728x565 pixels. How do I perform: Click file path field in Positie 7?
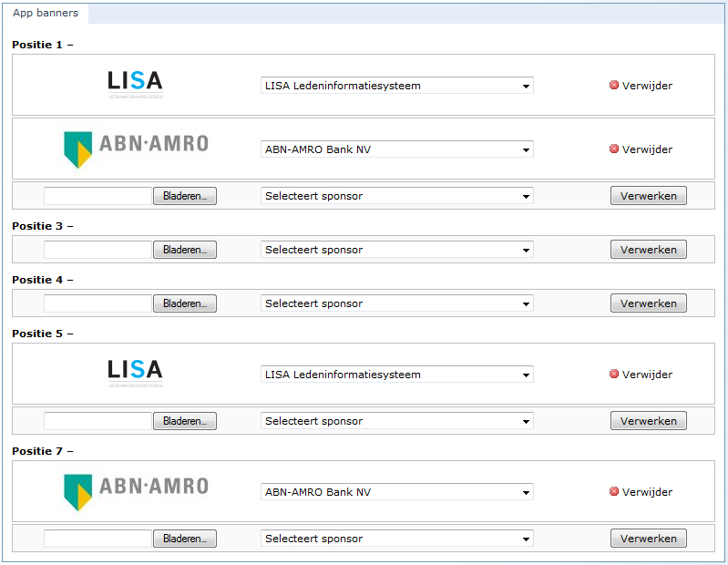(x=98, y=539)
